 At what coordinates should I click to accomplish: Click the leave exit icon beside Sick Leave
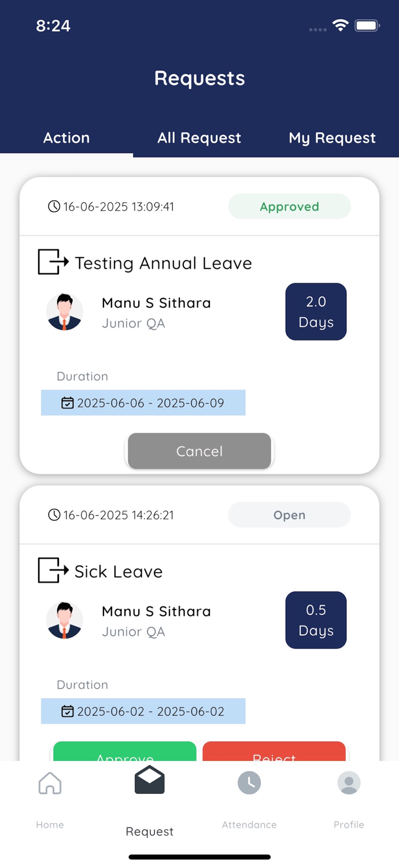[54, 571]
